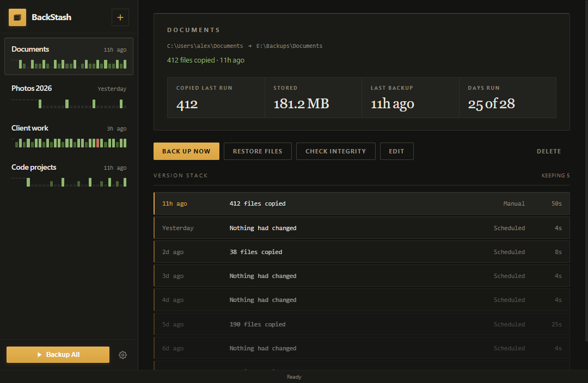588x383 pixels.
Task: Edit the Documents backup settings
Action: 397,151
